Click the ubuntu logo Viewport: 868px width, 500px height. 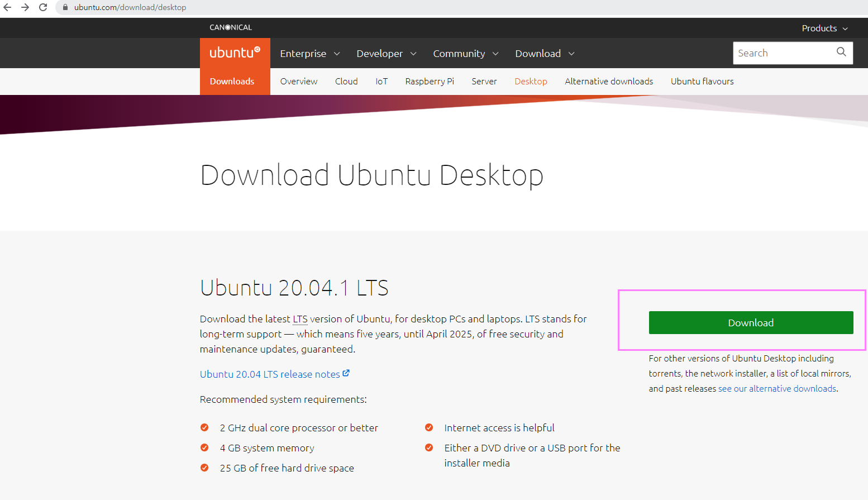coord(235,53)
